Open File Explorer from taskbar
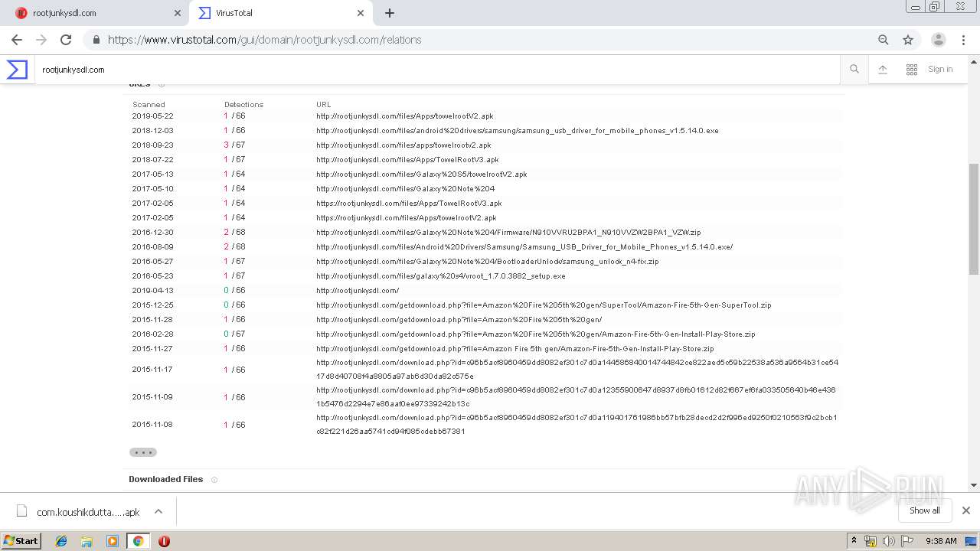The height and width of the screenshot is (551, 980). (x=87, y=541)
